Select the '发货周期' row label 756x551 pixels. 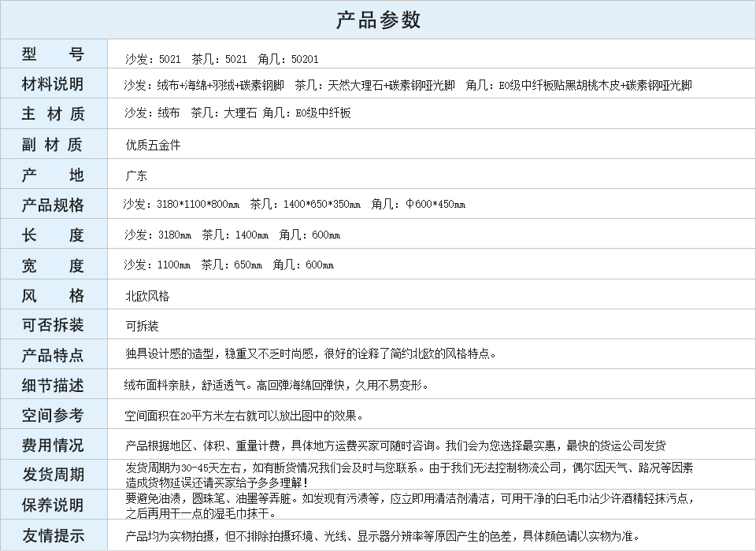click(53, 475)
